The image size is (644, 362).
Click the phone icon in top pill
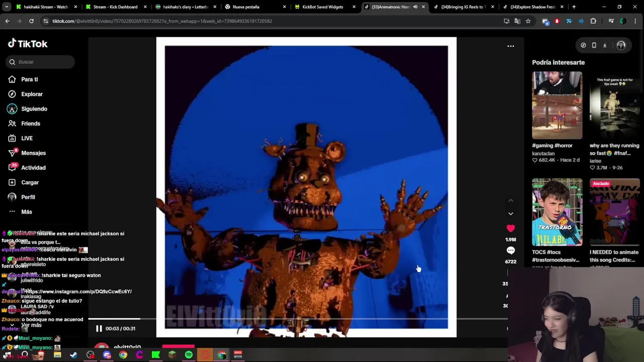[594, 45]
